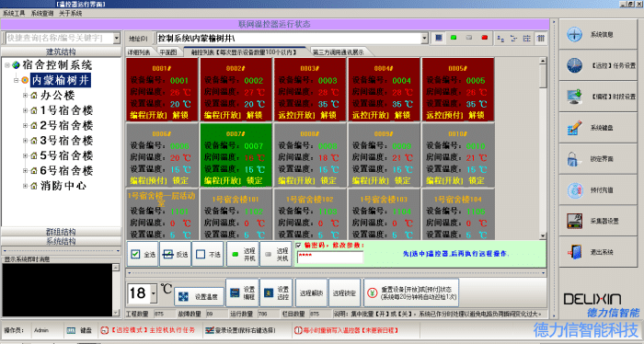Screen dimensions: 644x344
Task: Open the 系统查询 menu
Action: point(42,13)
